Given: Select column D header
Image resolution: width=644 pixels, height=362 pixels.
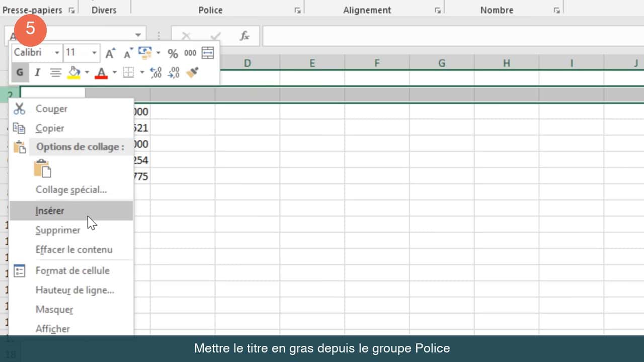Looking at the screenshot, I should click(248, 63).
